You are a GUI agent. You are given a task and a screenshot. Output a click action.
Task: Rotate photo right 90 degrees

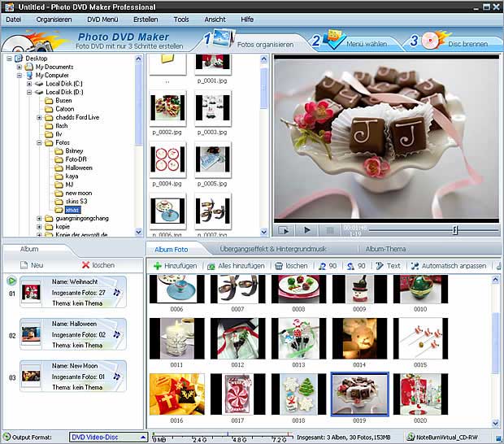pos(356,266)
